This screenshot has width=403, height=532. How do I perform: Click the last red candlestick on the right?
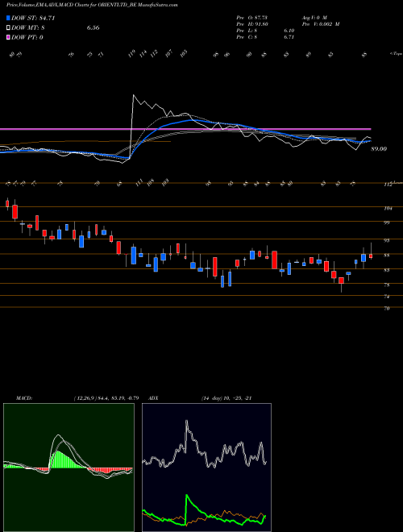(x=371, y=256)
